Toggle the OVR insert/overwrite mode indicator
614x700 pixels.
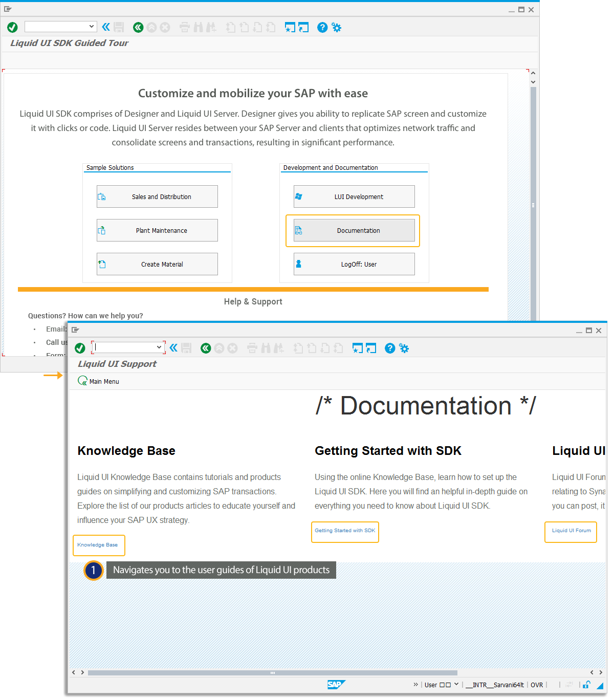click(537, 685)
